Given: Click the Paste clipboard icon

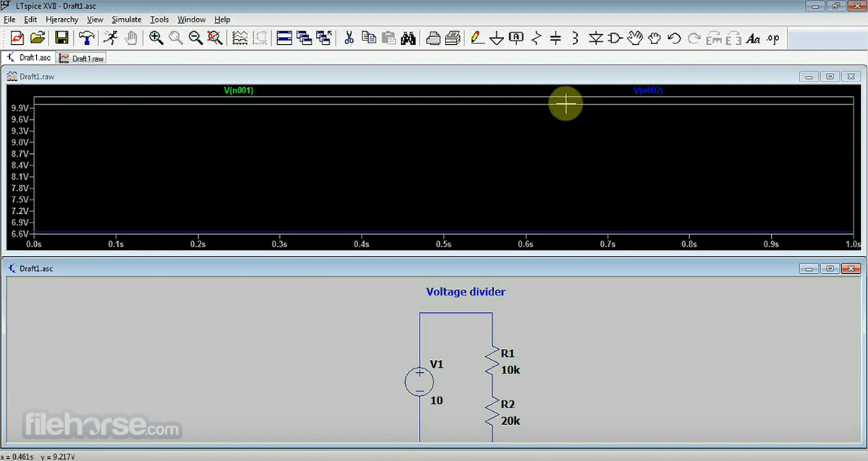Looking at the screenshot, I should point(388,38).
